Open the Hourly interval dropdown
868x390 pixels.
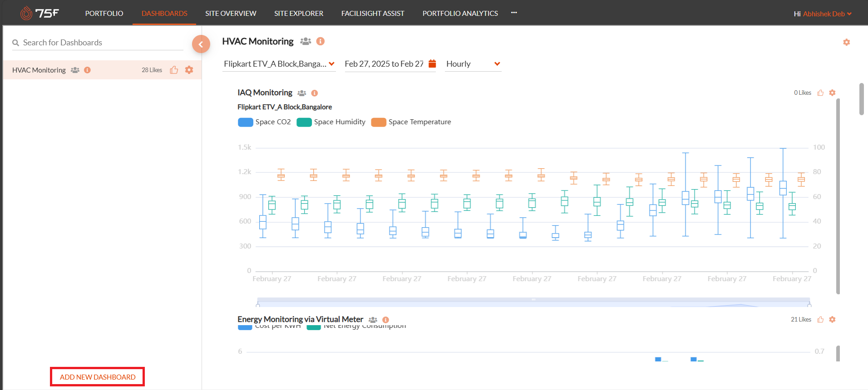point(473,64)
